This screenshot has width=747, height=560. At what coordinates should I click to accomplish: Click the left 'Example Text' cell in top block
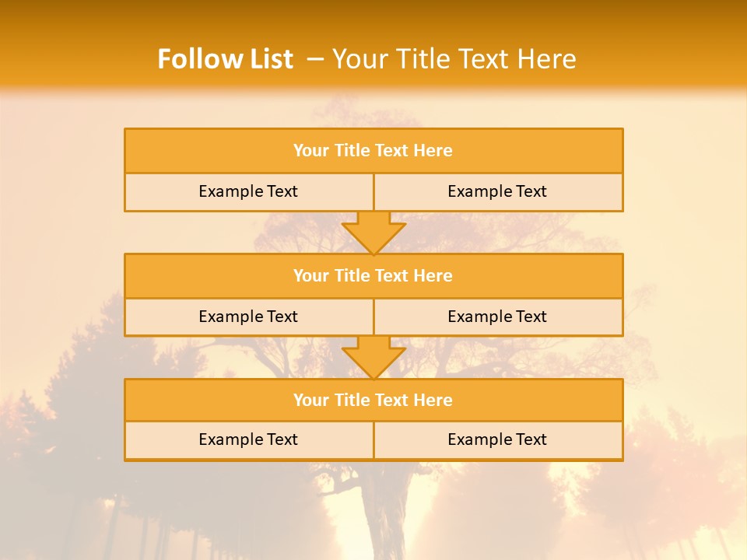249,191
